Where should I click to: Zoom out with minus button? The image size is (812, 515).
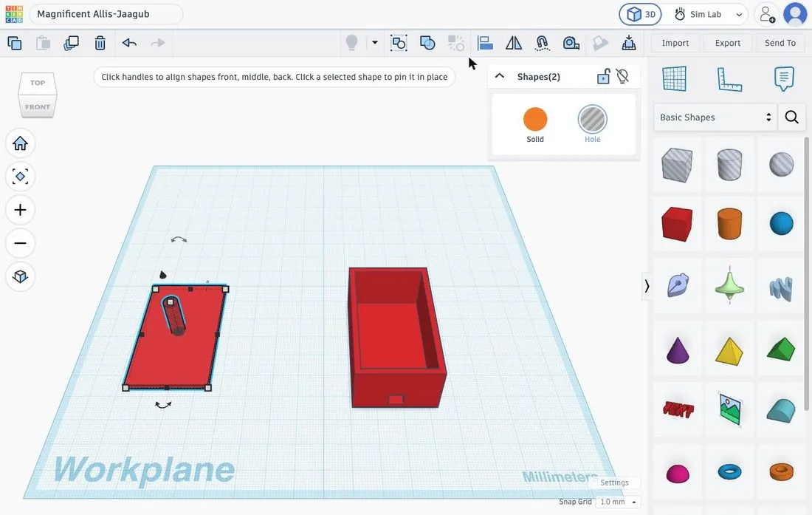pyautogui.click(x=20, y=243)
